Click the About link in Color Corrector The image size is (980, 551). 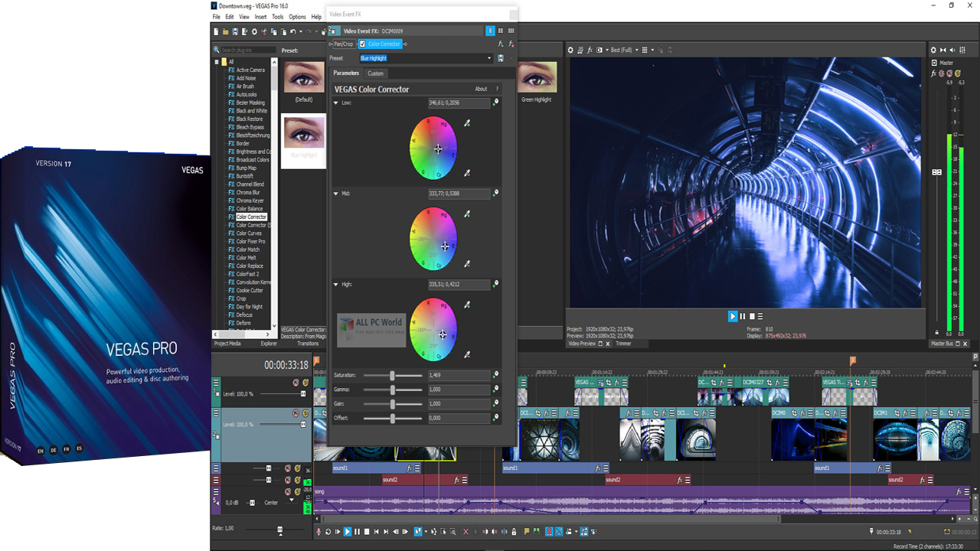481,89
